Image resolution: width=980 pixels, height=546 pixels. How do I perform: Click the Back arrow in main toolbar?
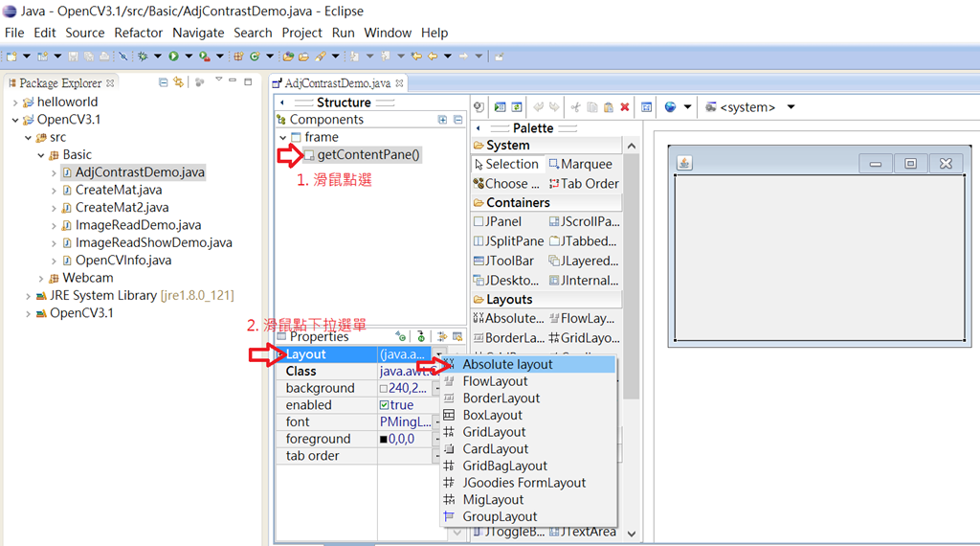433,57
